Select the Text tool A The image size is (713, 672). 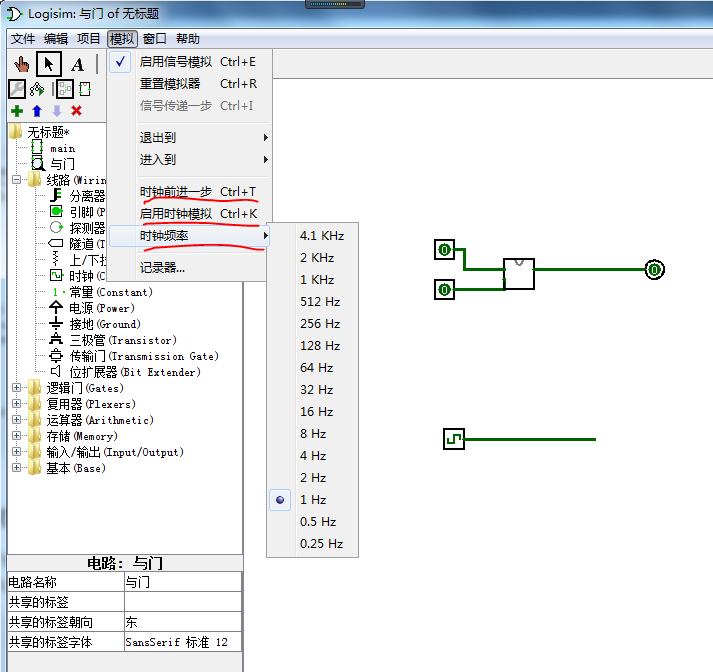point(77,65)
